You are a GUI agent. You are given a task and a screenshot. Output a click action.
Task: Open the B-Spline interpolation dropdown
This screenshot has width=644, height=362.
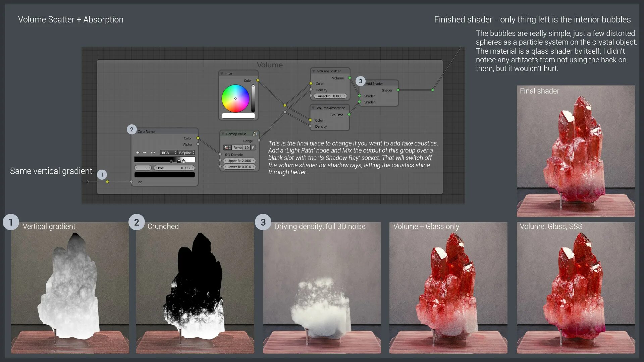(186, 153)
